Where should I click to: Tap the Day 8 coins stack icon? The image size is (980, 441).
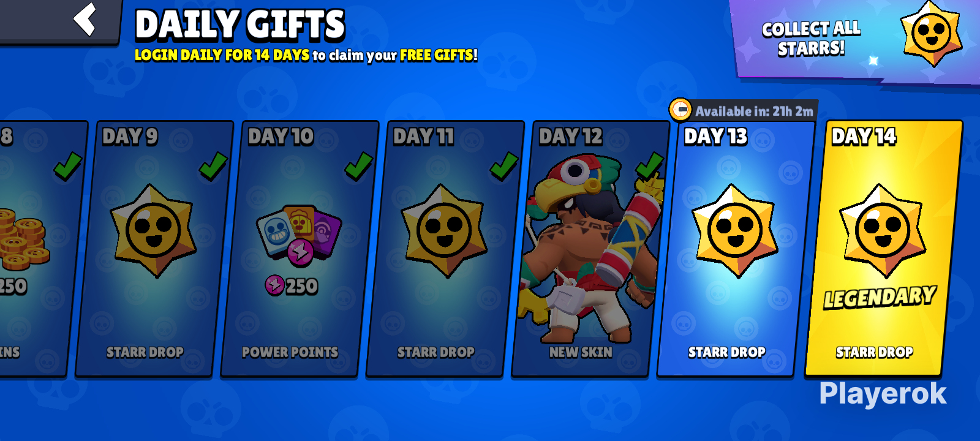click(x=22, y=239)
